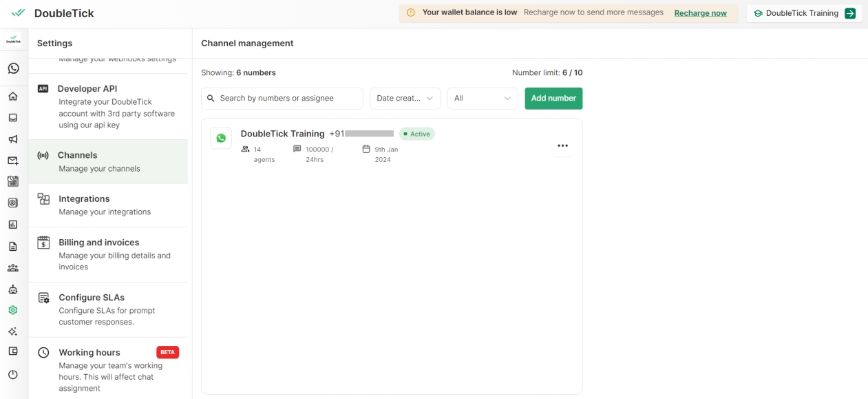Open the team members sidebar icon
Image resolution: width=868 pixels, height=399 pixels.
tap(13, 268)
